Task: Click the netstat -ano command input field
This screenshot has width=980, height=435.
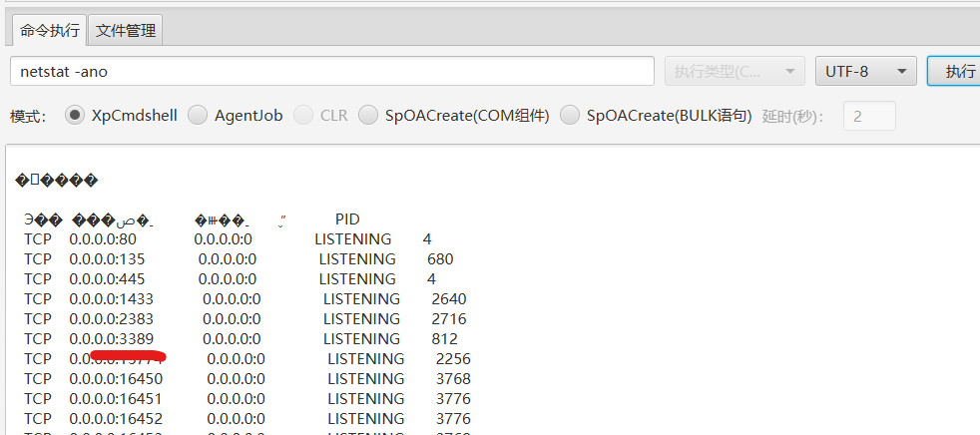Action: (331, 72)
